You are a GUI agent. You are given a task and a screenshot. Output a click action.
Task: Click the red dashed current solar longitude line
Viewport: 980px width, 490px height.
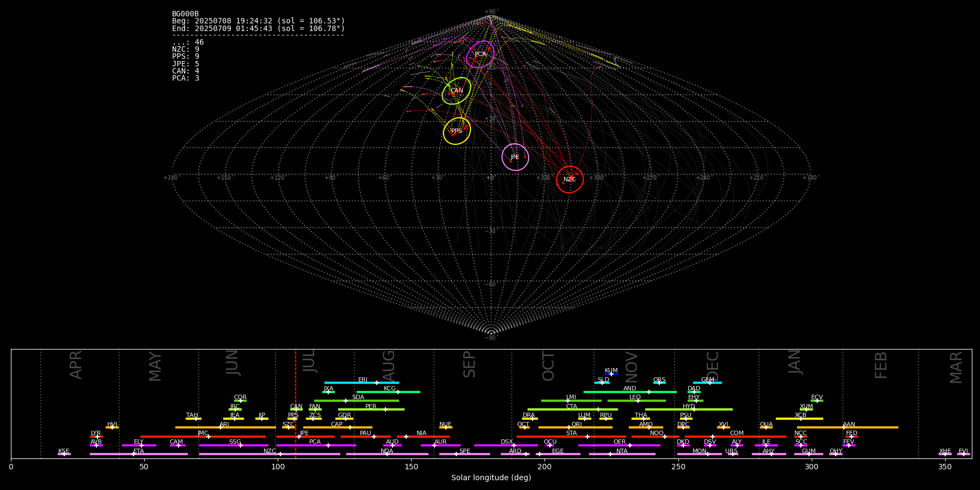coord(296,403)
